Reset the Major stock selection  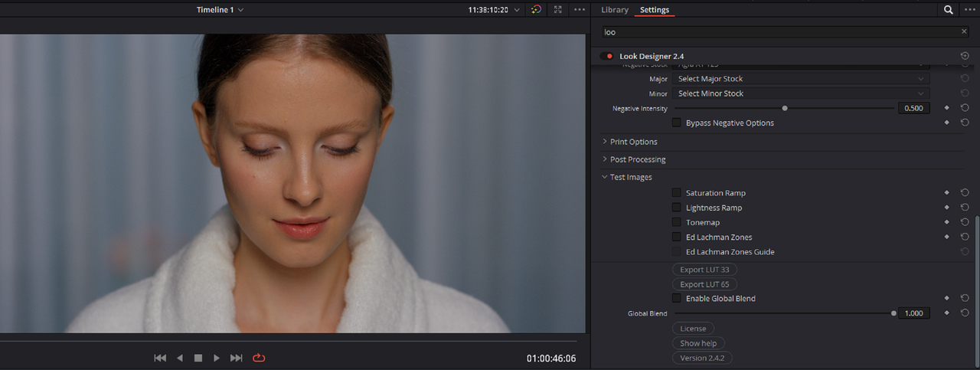click(x=965, y=78)
